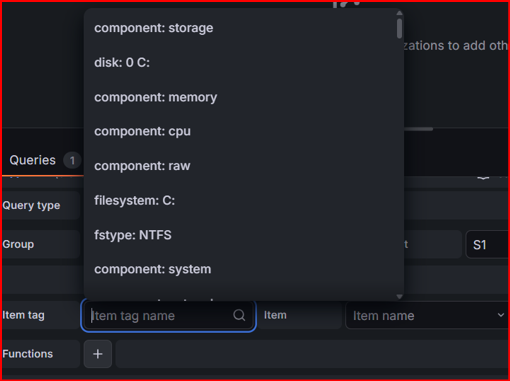Focus the Item tag name input
This screenshot has height=381, width=510.
point(168,315)
